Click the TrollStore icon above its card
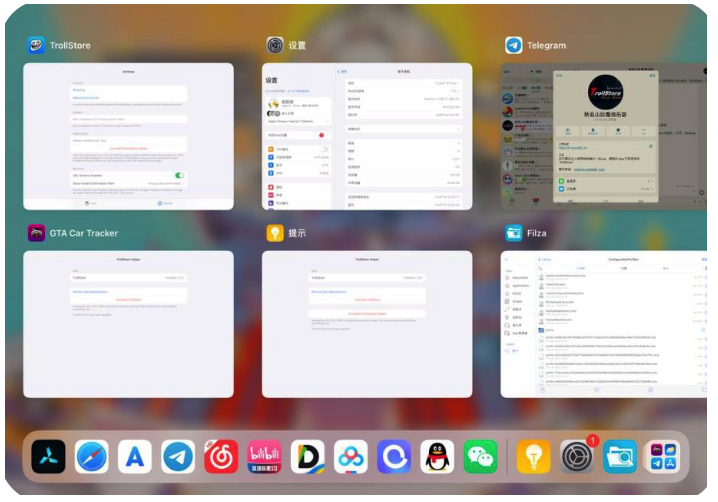The width and height of the screenshot is (718, 502). [36, 45]
